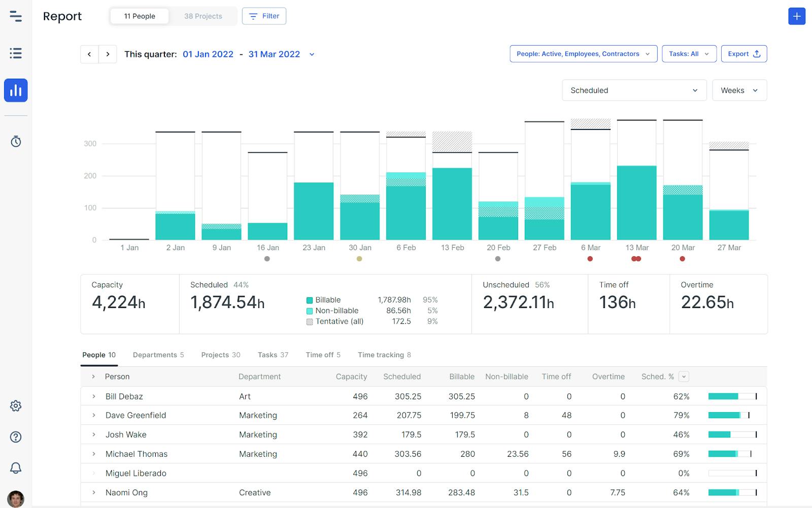Screen dimensions: 812x508
Task: Click Michael Thomas's scheduled percentage bar
Action: point(731,454)
